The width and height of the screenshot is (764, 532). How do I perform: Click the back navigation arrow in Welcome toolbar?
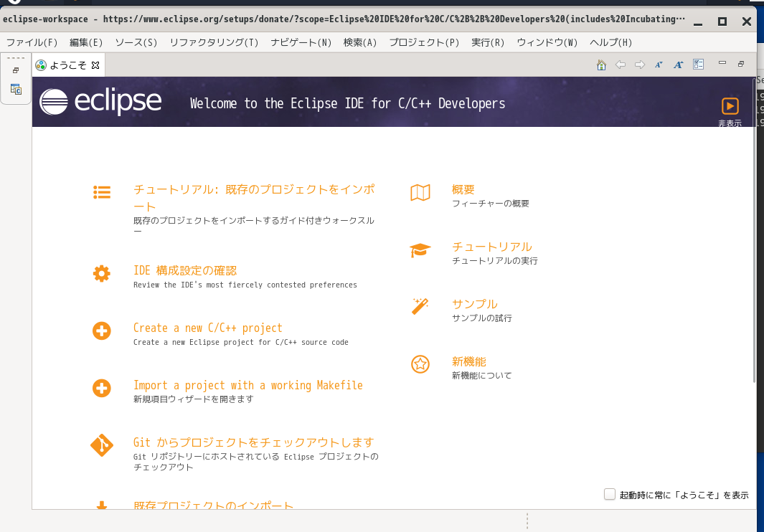coord(621,65)
